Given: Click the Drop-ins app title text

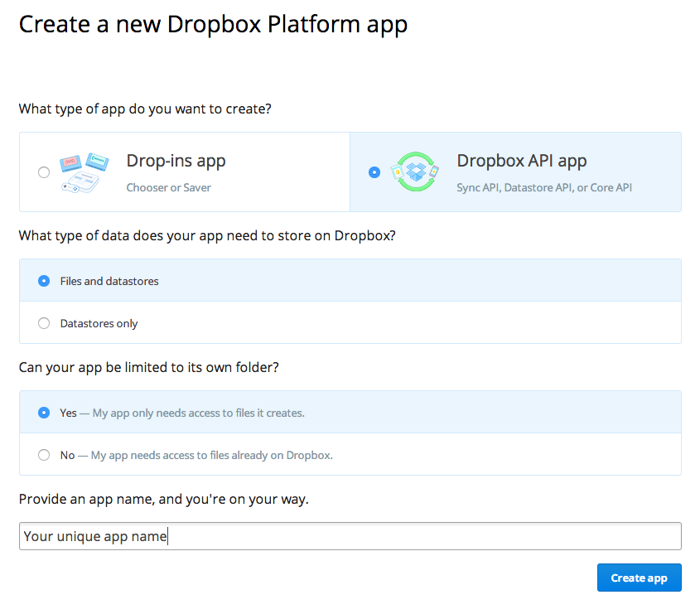Looking at the screenshot, I should pyautogui.click(x=176, y=161).
